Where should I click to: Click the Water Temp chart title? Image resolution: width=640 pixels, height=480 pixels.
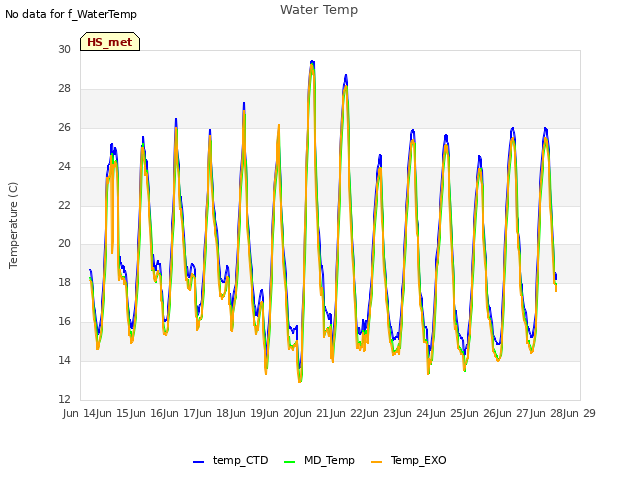tap(319, 10)
